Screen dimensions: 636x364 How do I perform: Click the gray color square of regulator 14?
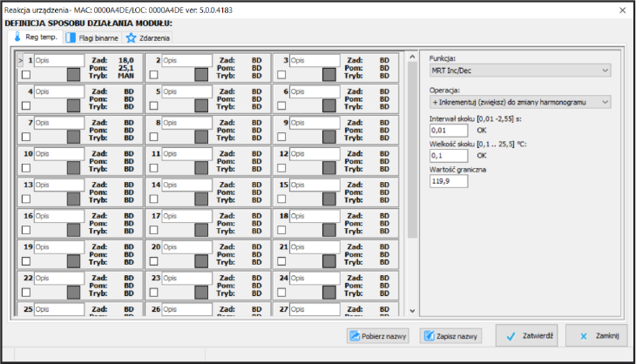coord(201,199)
